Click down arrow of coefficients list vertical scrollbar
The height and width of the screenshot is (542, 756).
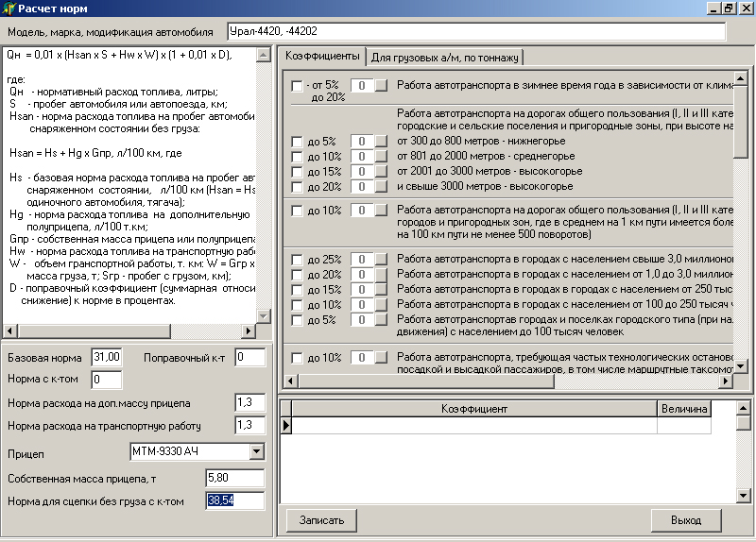click(x=741, y=366)
